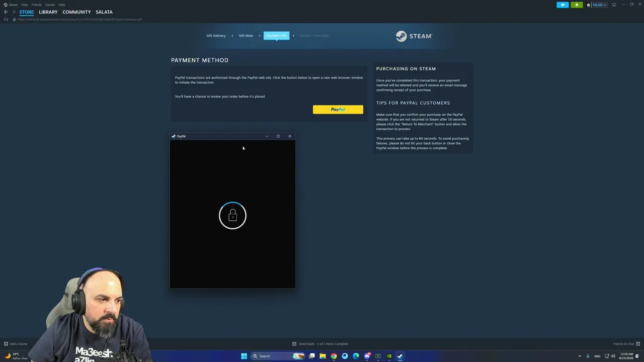Open Task View on the taskbar
The height and width of the screenshot is (362, 644).
point(312,356)
